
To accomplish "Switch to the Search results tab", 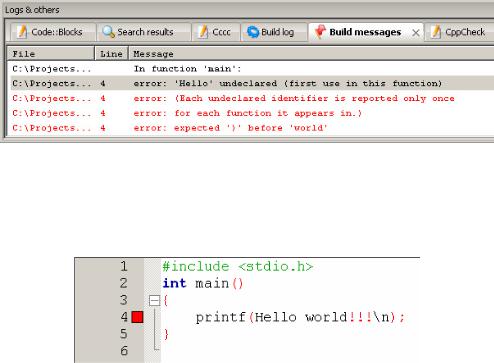I will point(144,32).
